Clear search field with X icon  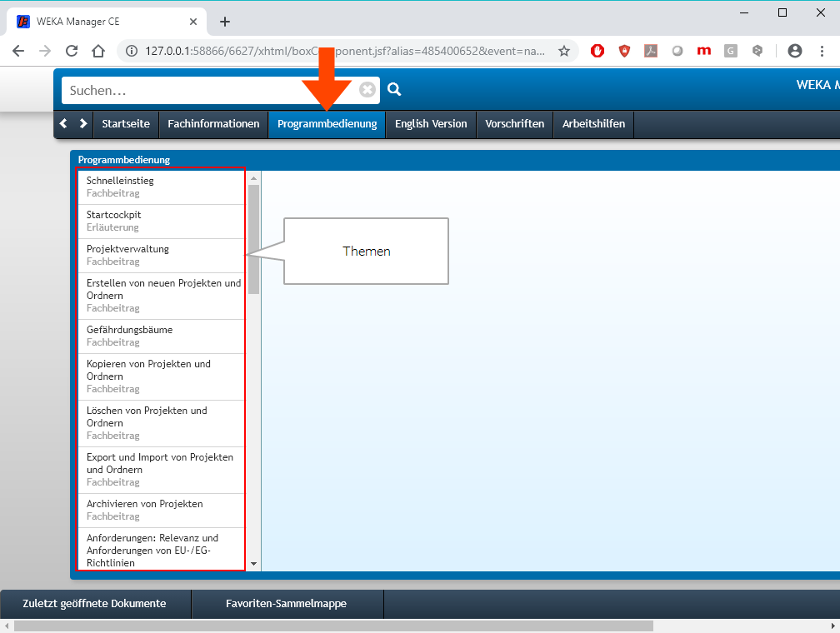point(367,90)
